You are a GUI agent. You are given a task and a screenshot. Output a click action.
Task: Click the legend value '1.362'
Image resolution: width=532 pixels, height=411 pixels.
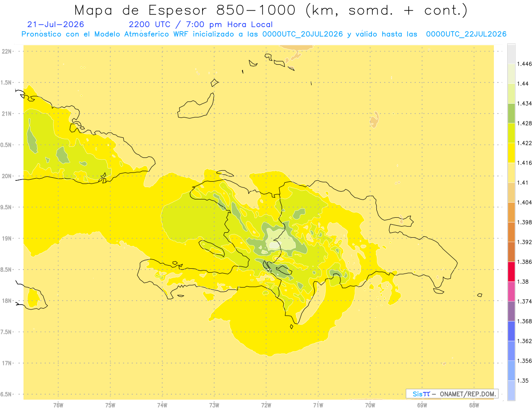(x=524, y=341)
